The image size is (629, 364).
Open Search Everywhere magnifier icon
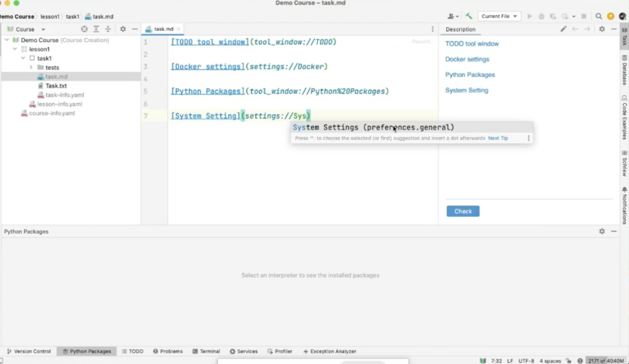pyautogui.click(x=599, y=16)
